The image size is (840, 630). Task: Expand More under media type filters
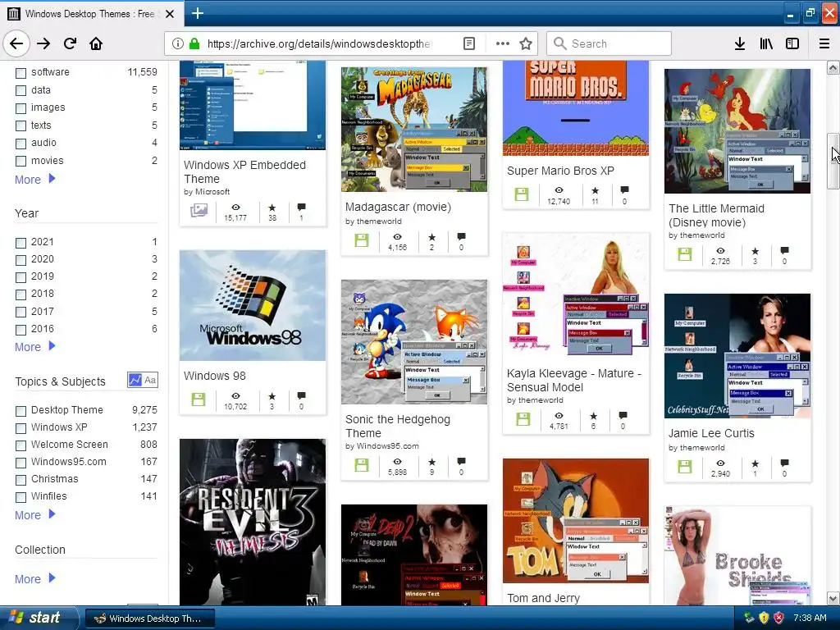(x=34, y=180)
